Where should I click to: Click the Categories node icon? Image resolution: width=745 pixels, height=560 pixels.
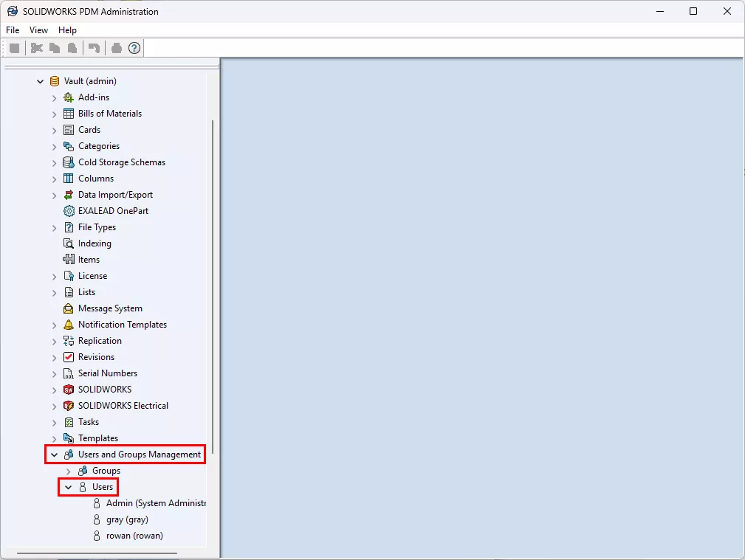coord(69,146)
